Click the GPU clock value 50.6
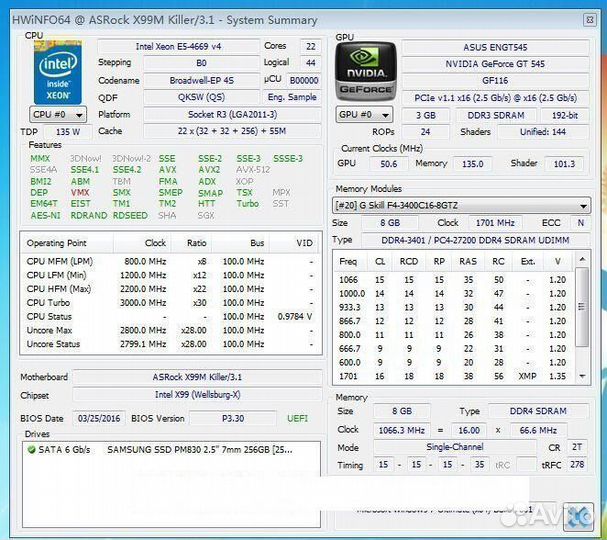The height and width of the screenshot is (540, 607). [x=388, y=164]
